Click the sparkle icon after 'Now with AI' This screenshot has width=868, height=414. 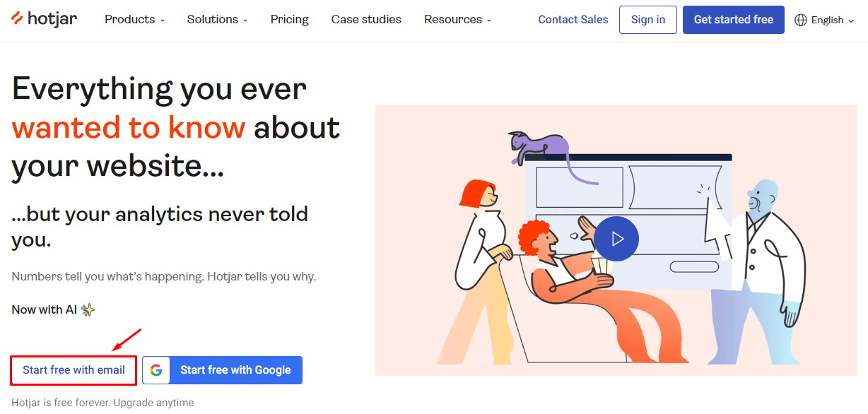pyautogui.click(x=88, y=309)
